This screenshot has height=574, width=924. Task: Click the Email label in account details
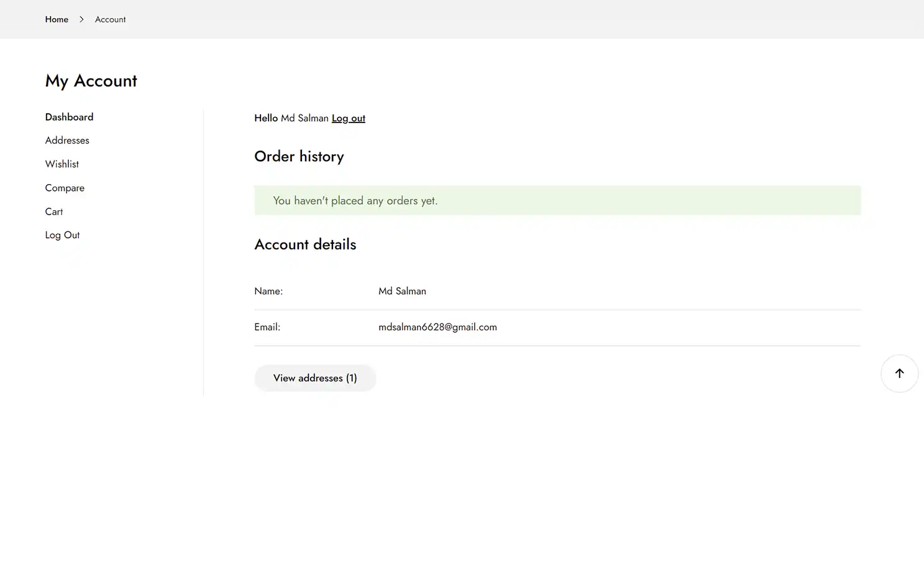267,326
